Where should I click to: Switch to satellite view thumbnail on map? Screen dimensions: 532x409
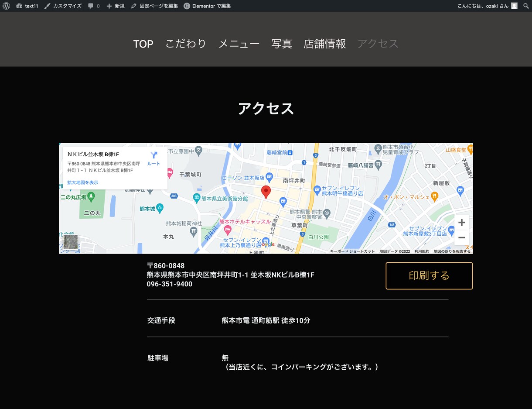tap(71, 242)
